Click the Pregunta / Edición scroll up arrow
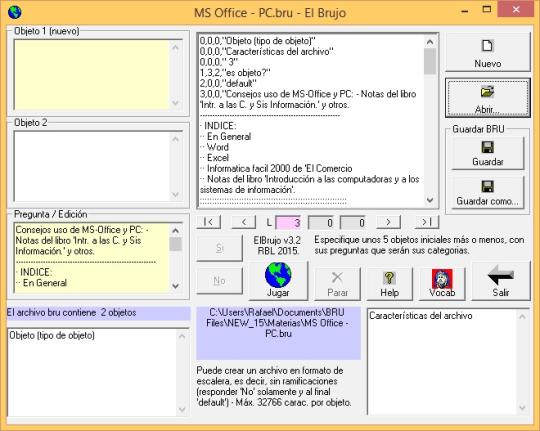The image size is (540, 431). [175, 230]
